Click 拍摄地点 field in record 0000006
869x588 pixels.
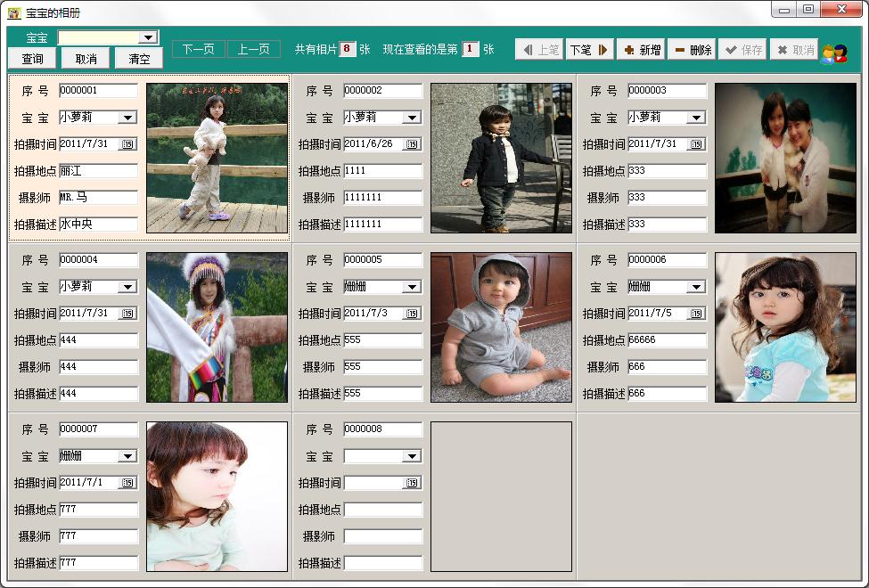point(666,340)
